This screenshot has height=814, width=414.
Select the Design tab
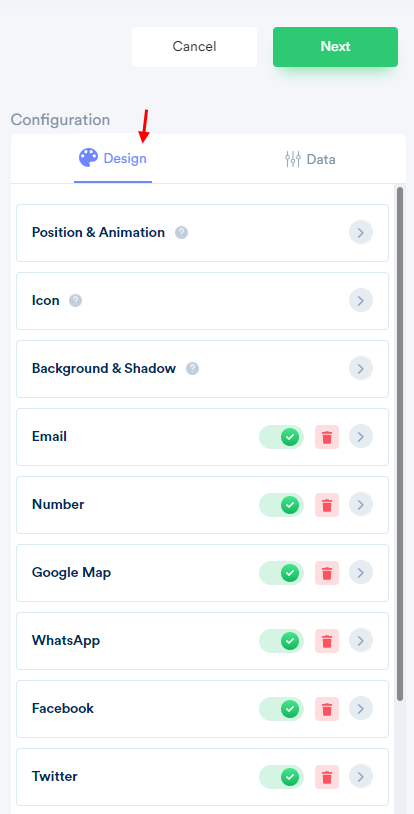tap(113, 158)
